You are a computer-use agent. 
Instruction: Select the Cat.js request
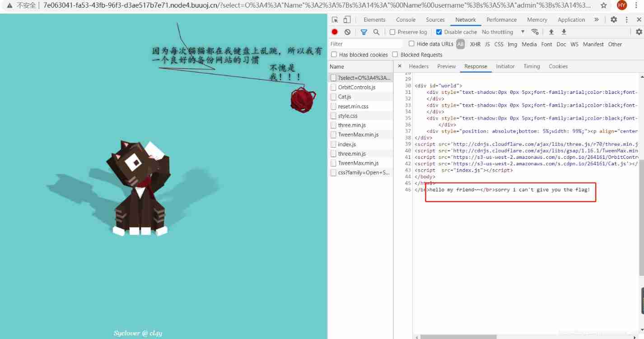[x=344, y=97]
